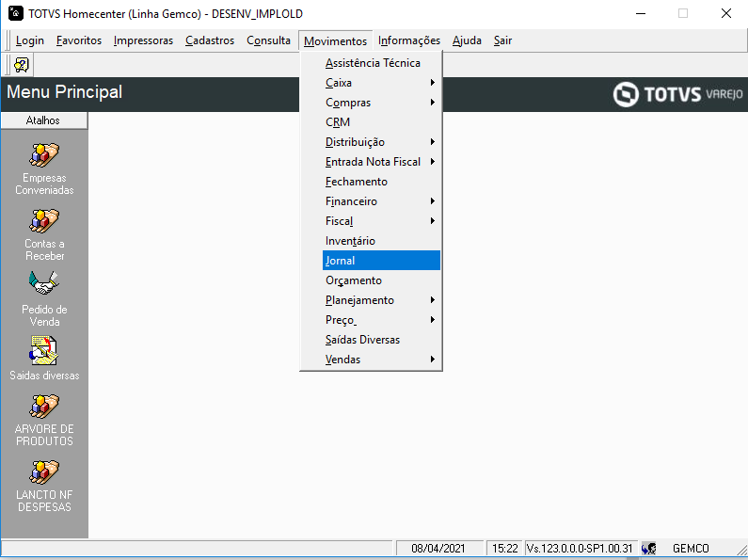This screenshot has width=748, height=560.
Task: Open the Login menu
Action: coord(29,40)
